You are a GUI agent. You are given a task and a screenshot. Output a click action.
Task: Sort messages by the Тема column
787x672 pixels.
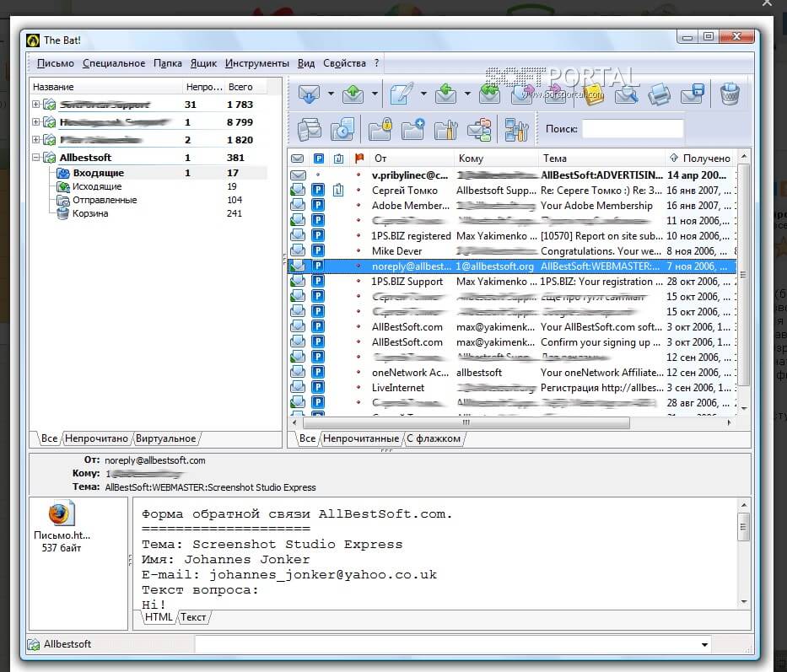point(601,159)
